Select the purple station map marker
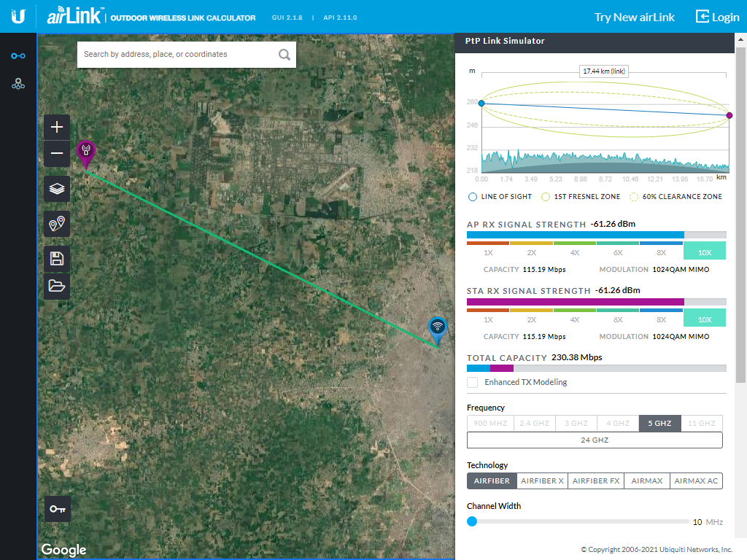The height and width of the screenshot is (560, 747). coord(86,155)
